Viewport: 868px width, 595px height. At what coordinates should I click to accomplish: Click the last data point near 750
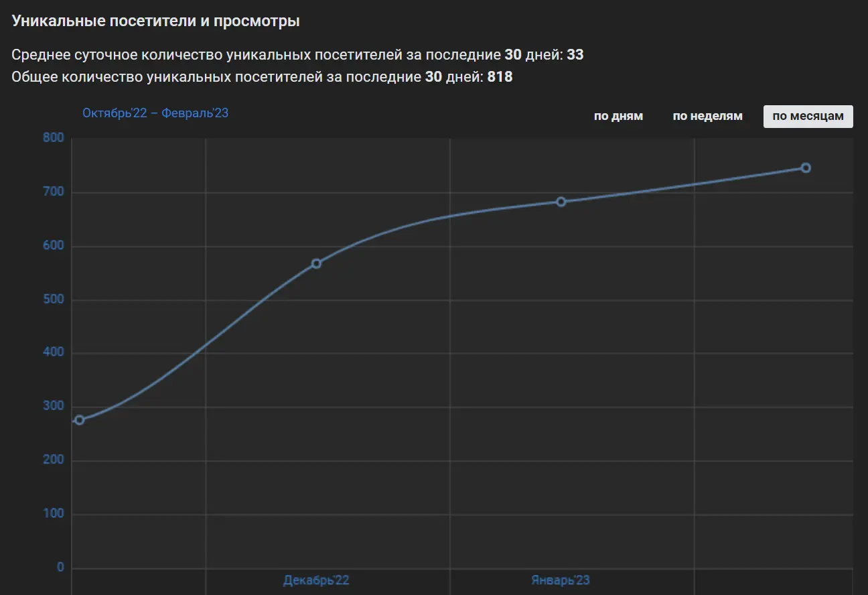click(806, 168)
